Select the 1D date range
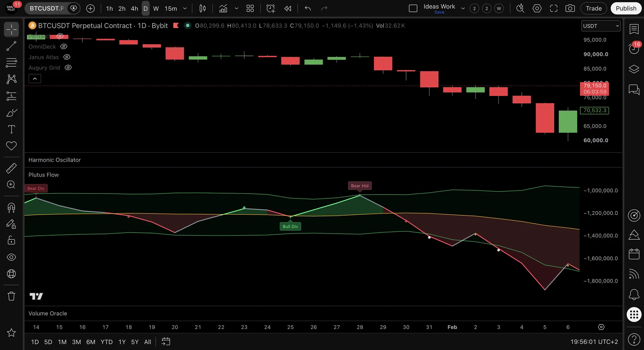Screen dimensions: 644x350 [x=35, y=342]
